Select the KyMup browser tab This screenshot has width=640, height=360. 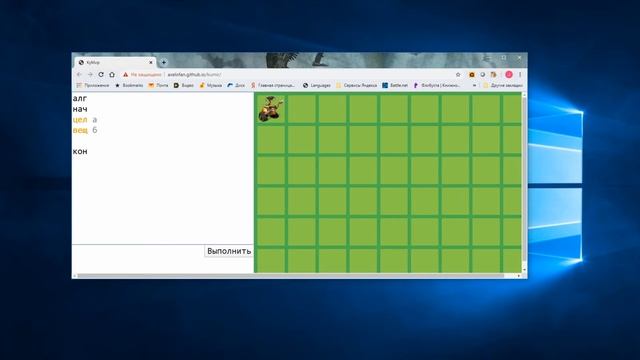(115, 62)
